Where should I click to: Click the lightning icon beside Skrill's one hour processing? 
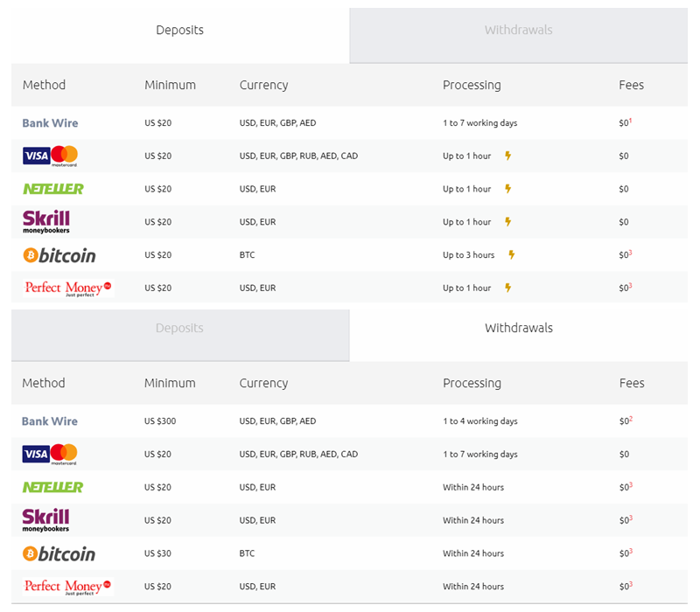coord(507,221)
